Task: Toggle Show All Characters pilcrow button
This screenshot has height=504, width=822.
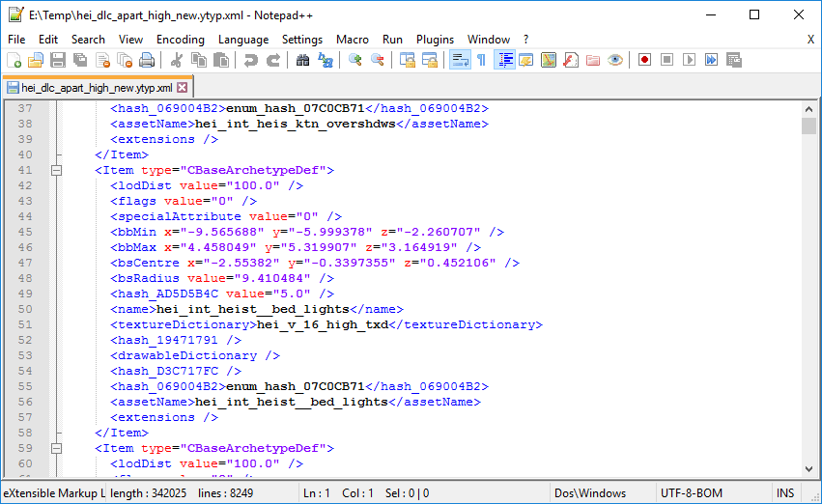Action: [x=481, y=60]
